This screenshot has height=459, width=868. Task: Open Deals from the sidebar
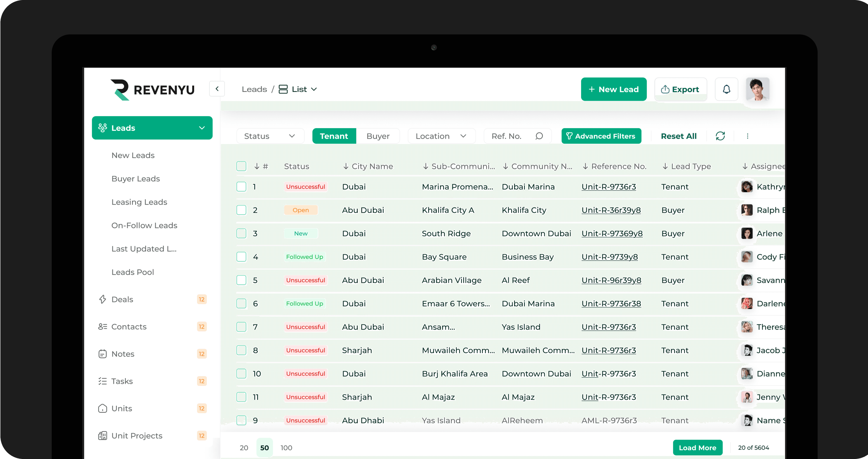(122, 299)
